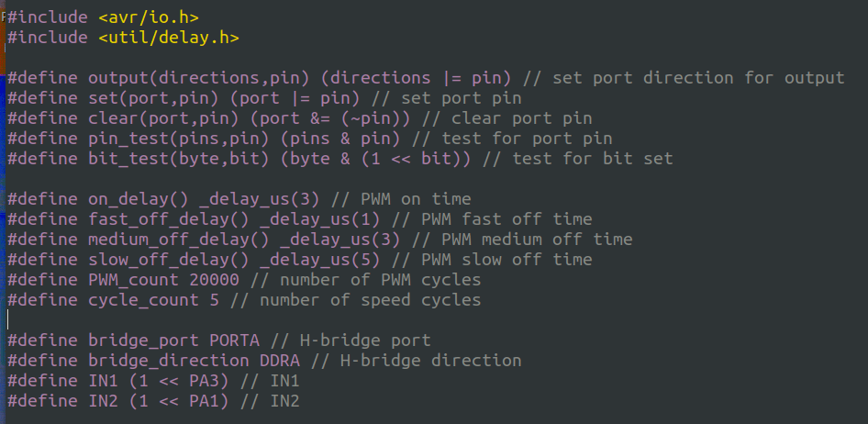The image size is (868, 424).
Task: Click the bit_test macro name
Action: (x=128, y=159)
